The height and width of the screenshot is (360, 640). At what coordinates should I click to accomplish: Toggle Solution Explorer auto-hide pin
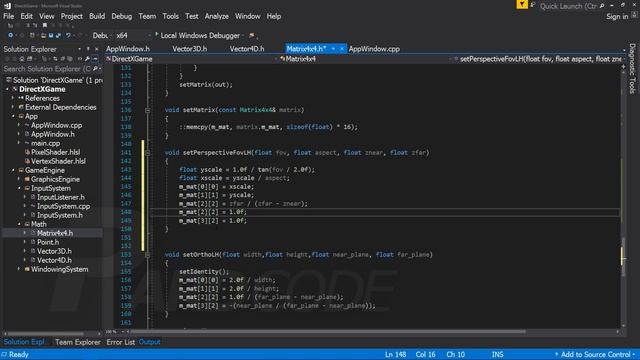[x=88, y=49]
